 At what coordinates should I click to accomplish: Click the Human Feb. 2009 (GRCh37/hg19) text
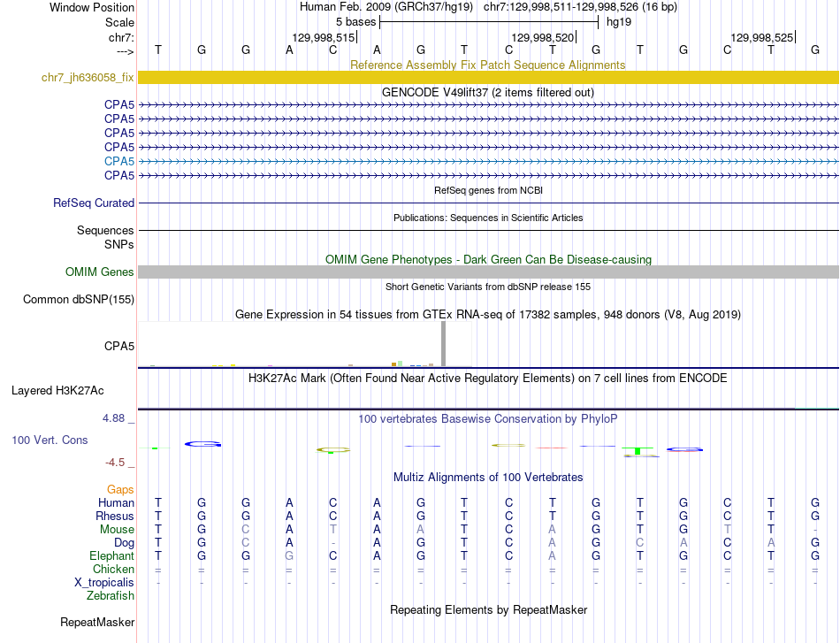(386, 7)
